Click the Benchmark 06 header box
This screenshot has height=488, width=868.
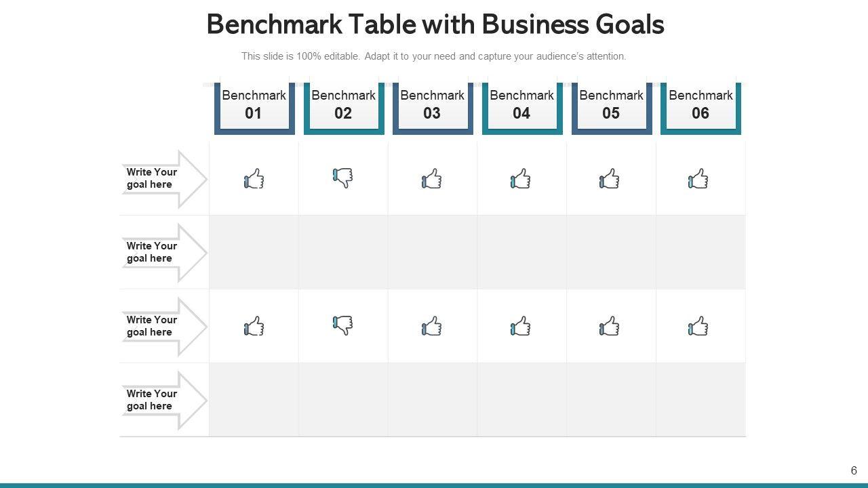pos(701,105)
